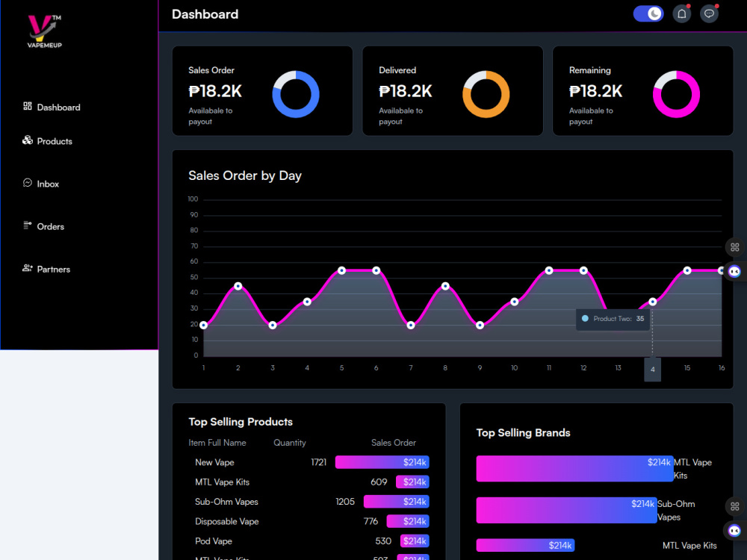Click the New Vape $214k sales bar
The image size is (747, 560).
click(382, 462)
